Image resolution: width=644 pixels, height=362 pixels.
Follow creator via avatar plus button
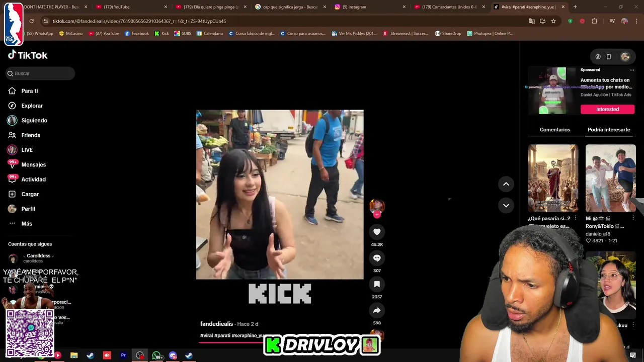pyautogui.click(x=377, y=214)
